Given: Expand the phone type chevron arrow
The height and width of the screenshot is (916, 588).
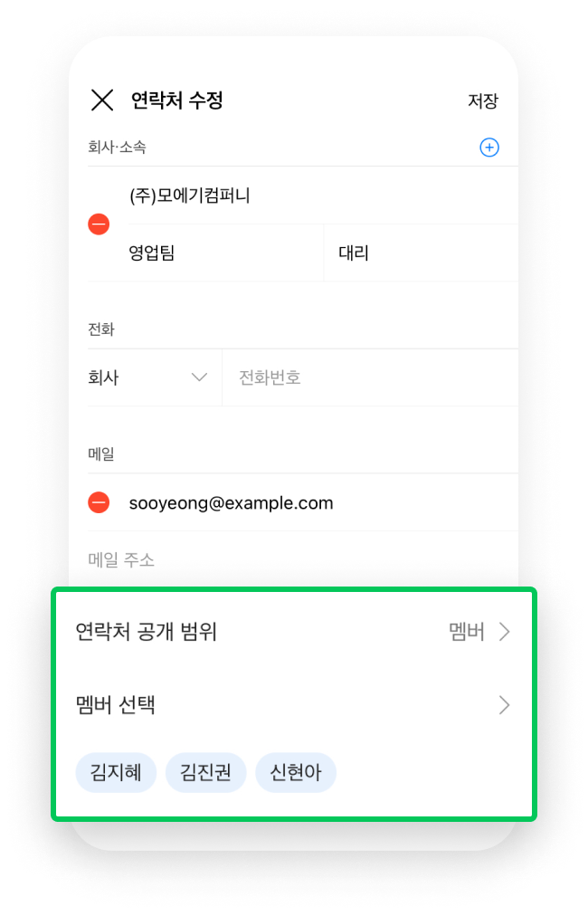Looking at the screenshot, I should tap(200, 377).
